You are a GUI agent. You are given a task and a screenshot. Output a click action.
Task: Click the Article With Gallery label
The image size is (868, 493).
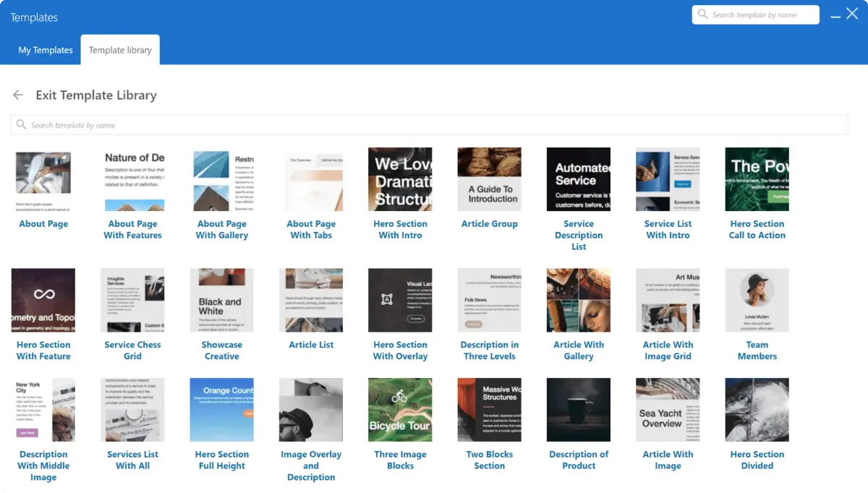(579, 351)
